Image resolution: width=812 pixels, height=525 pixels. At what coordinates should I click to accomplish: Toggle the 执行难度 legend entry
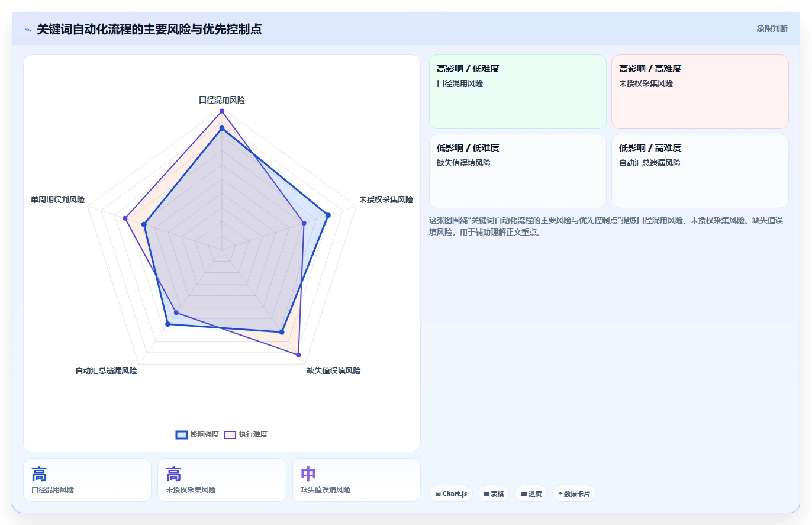click(x=246, y=434)
